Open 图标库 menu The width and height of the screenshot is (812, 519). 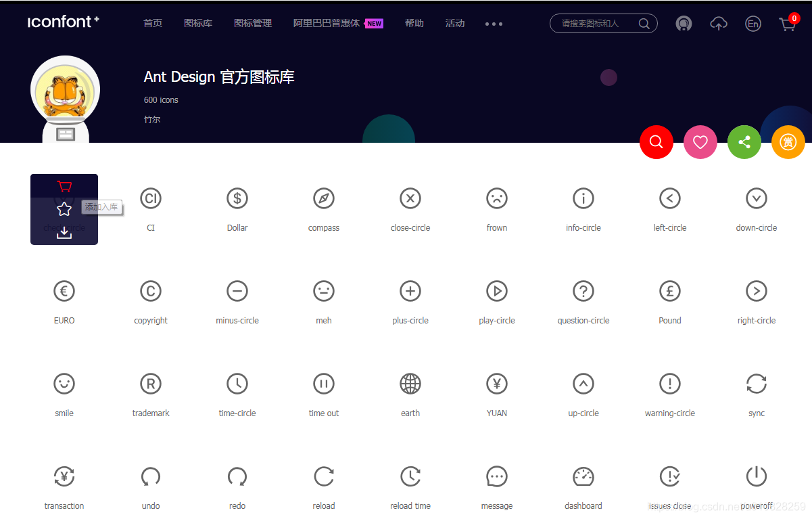click(x=198, y=23)
